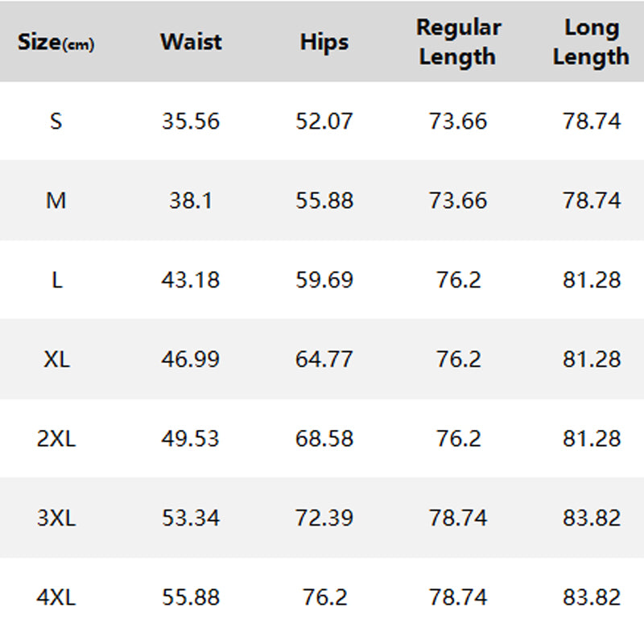This screenshot has height=644, width=644.
Task: Select the 2XL size label
Action: pyautogui.click(x=56, y=439)
